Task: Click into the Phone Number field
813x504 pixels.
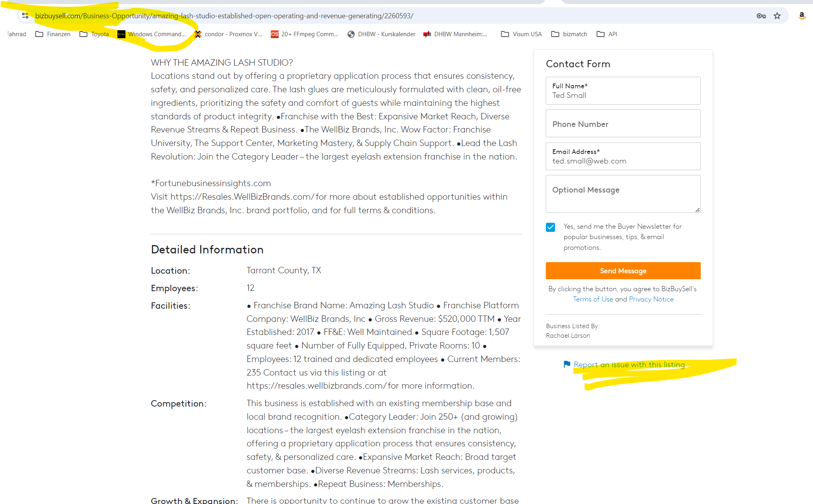Action: pyautogui.click(x=623, y=124)
